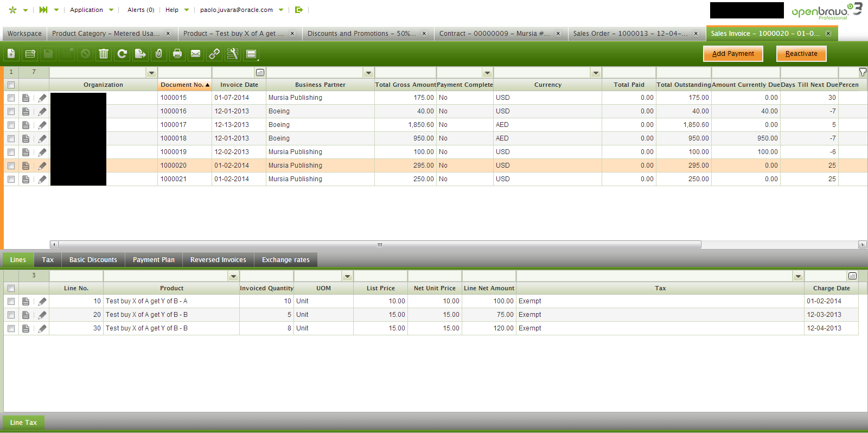Open attachments with the paperclip icon
This screenshot has height=433, width=868.
159,54
